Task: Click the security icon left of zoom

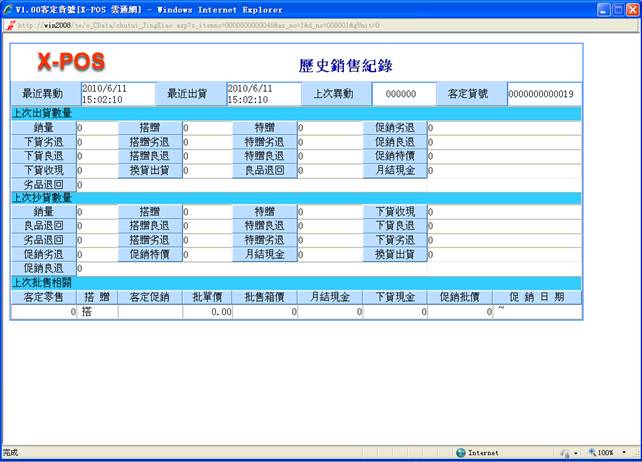Action: 564,453
